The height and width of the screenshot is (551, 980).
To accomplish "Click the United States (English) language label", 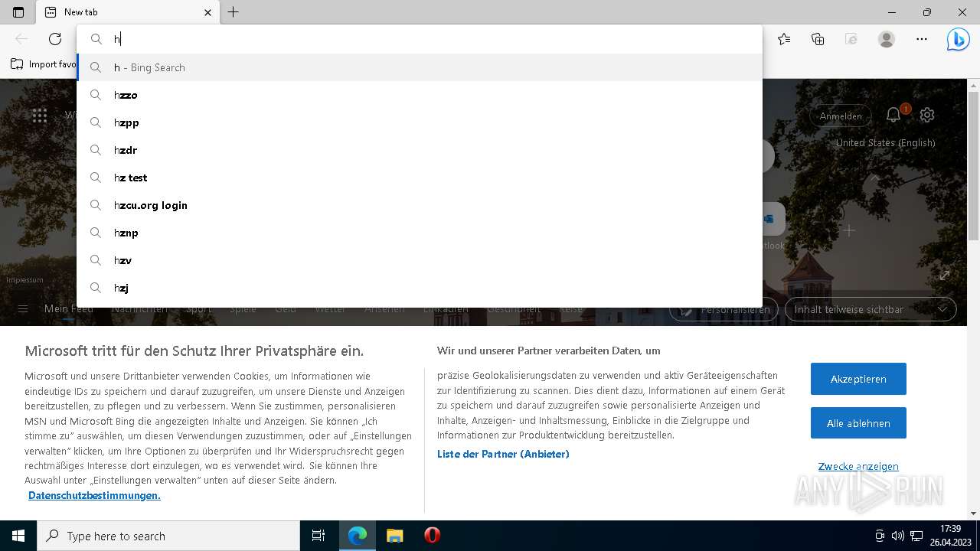I will 885,142.
